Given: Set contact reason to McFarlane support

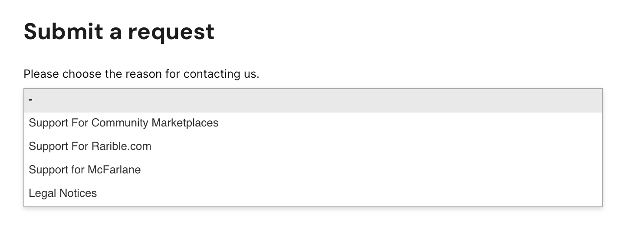Looking at the screenshot, I should 85,169.
